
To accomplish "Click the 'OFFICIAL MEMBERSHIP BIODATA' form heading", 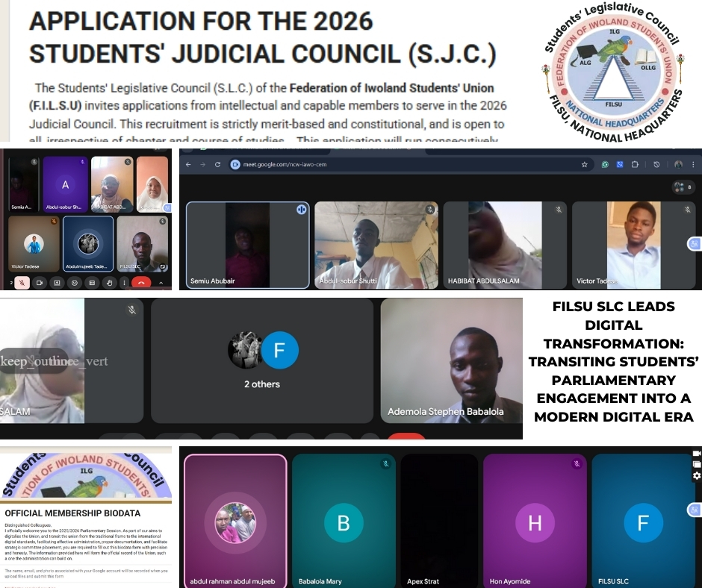I will pyautogui.click(x=72, y=513).
